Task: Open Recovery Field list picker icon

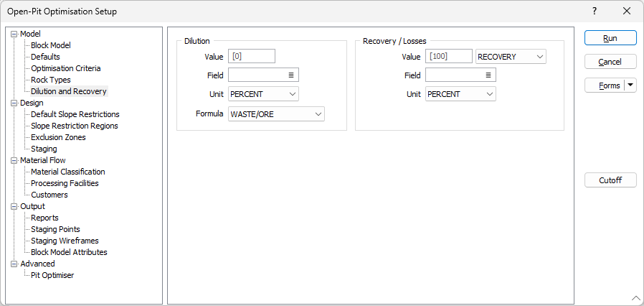Action: pos(488,75)
